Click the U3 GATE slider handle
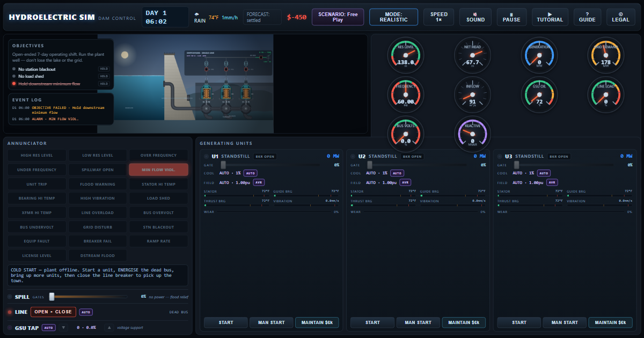Viewport: 644px width, 338px height. coord(516,165)
